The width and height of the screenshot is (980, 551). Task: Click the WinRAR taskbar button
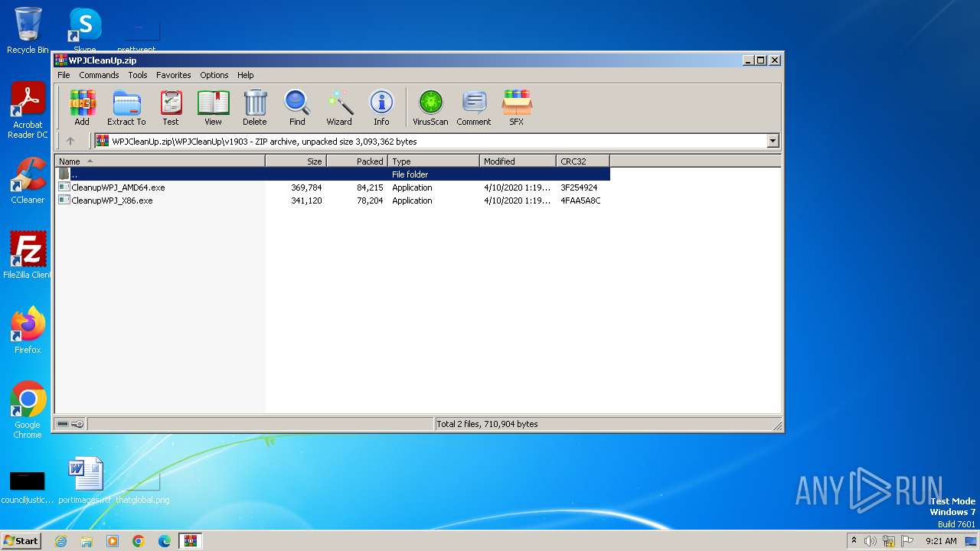coord(191,541)
